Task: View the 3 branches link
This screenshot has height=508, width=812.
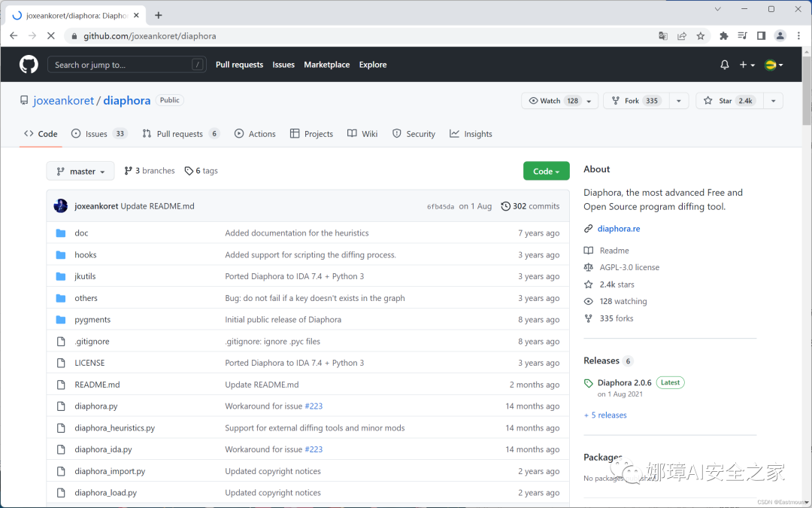Action: click(x=150, y=171)
